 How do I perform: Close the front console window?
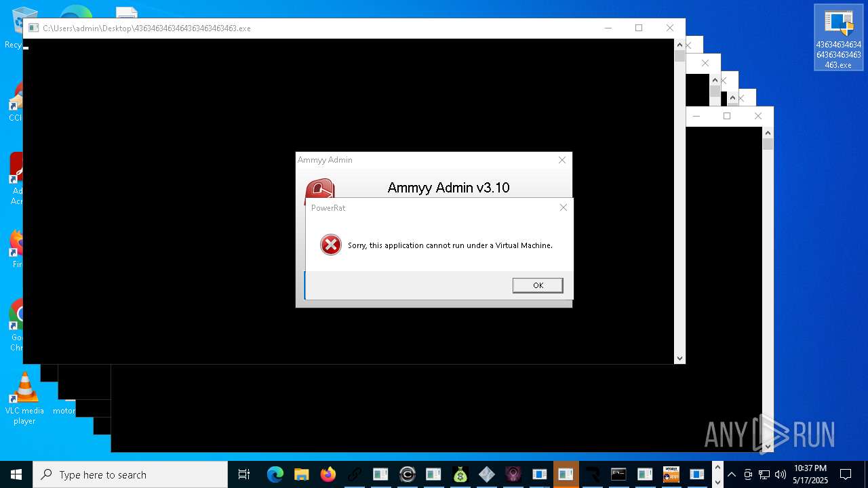pos(670,28)
